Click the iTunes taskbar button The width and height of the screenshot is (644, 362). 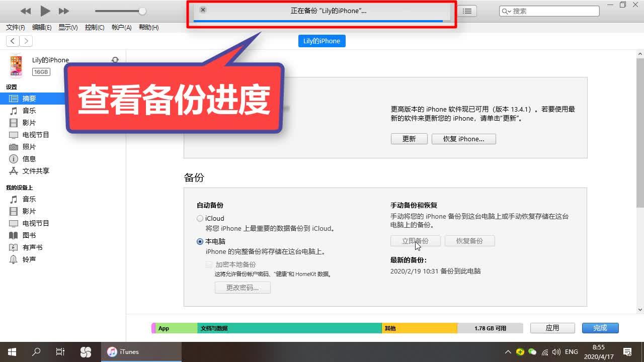point(141,352)
